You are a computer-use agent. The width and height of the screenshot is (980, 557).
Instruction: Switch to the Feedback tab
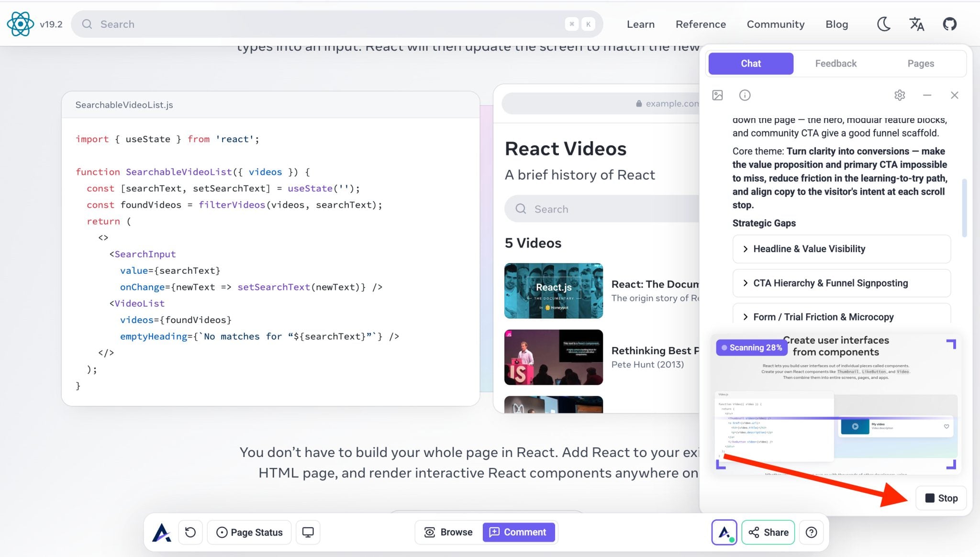(x=835, y=64)
